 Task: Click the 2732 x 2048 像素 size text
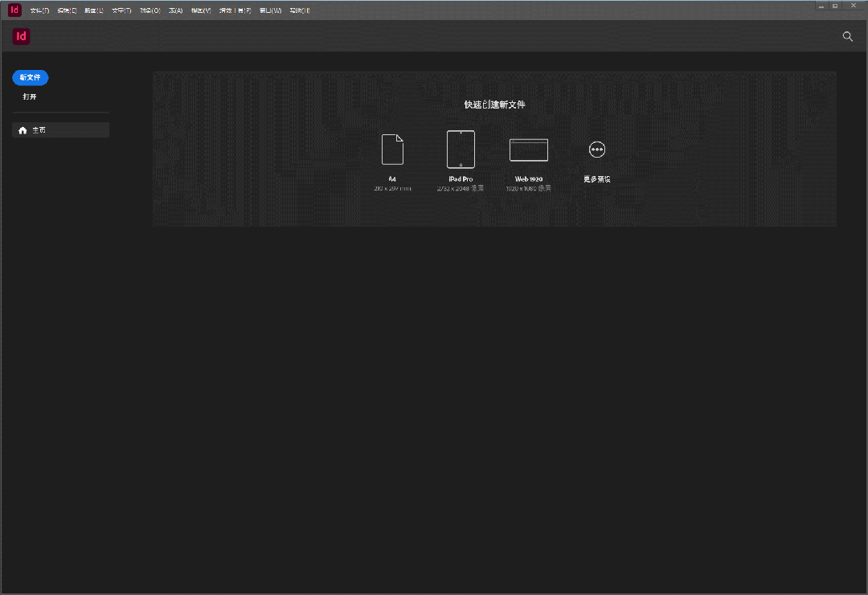click(x=461, y=188)
